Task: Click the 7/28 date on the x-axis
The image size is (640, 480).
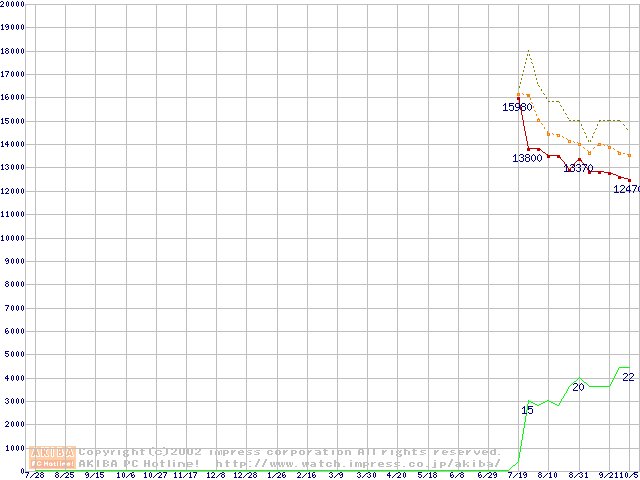Action: (34, 475)
